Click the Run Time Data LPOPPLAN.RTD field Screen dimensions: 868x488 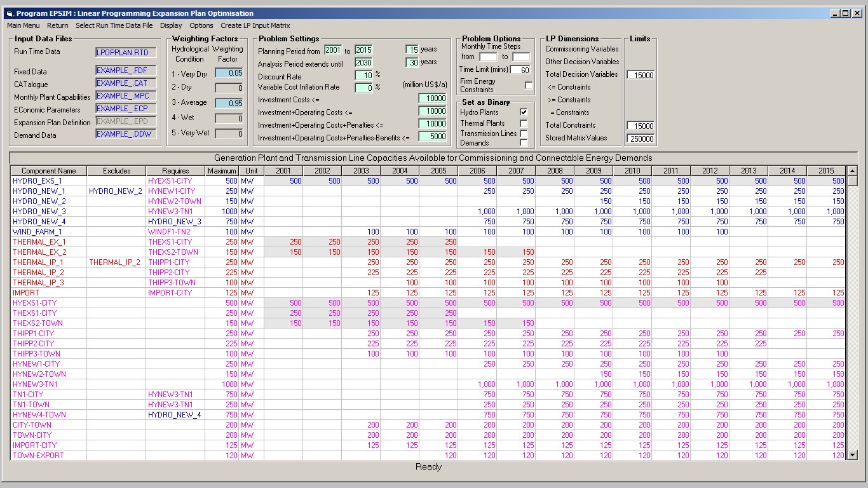pos(126,52)
